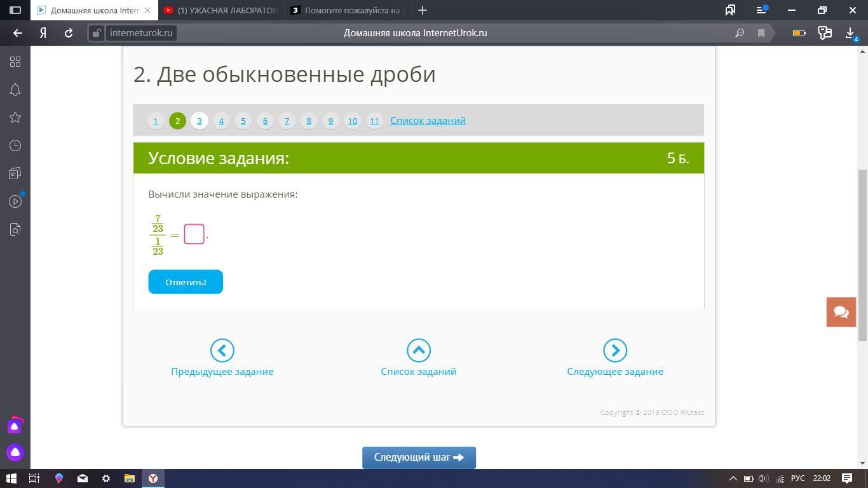
Task: Open volume control in system tray
Action: [763, 478]
